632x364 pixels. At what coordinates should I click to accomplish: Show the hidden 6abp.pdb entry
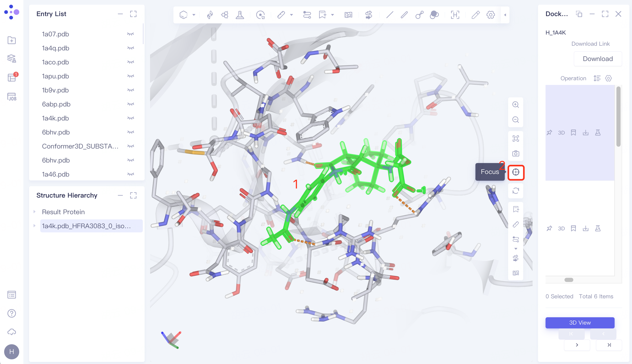(130, 104)
